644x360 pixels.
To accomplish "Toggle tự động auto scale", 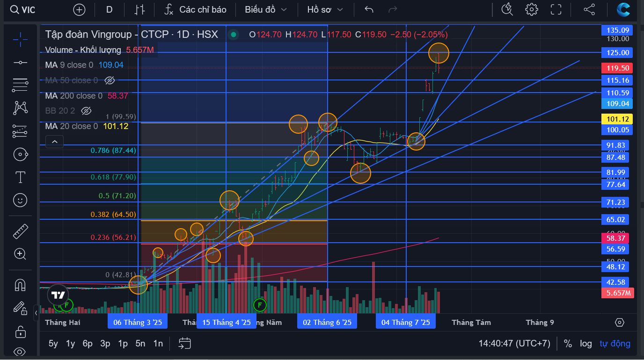I will (x=615, y=344).
